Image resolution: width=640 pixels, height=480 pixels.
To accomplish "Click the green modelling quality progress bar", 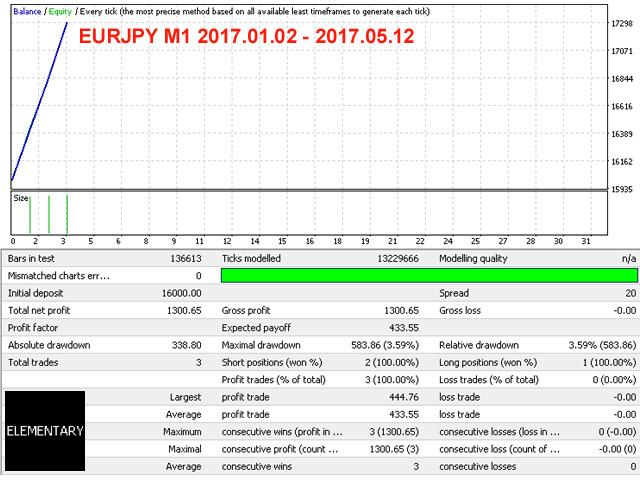I will (x=429, y=276).
